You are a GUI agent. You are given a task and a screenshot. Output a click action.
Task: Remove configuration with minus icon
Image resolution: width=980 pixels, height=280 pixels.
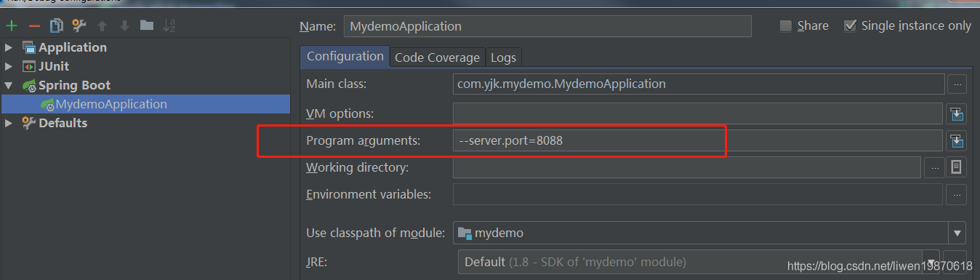[x=33, y=26]
